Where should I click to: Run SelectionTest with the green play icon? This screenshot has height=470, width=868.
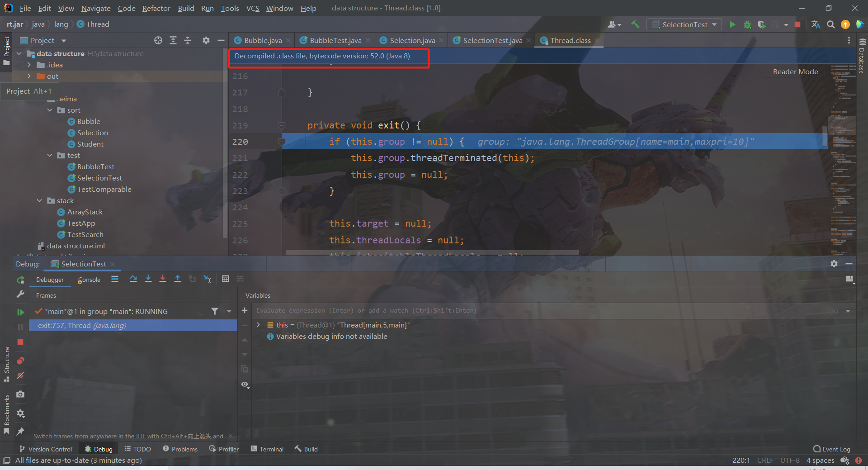coord(732,24)
